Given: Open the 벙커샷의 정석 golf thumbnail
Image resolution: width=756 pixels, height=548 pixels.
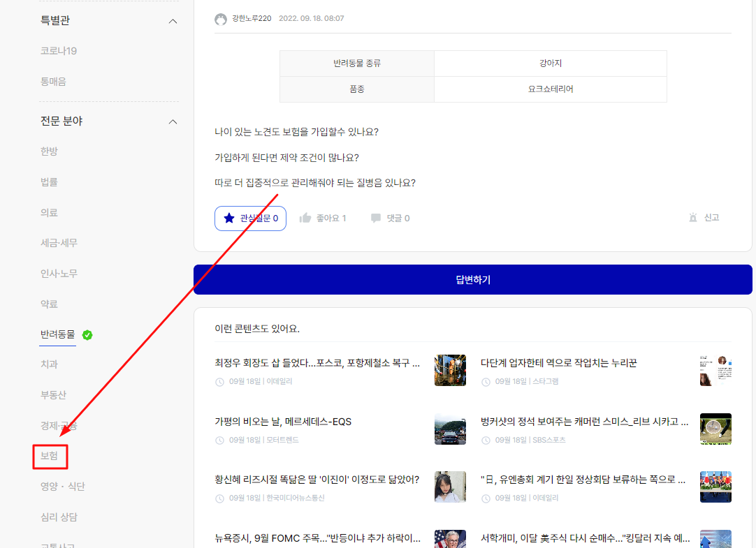Looking at the screenshot, I should coord(715,429).
